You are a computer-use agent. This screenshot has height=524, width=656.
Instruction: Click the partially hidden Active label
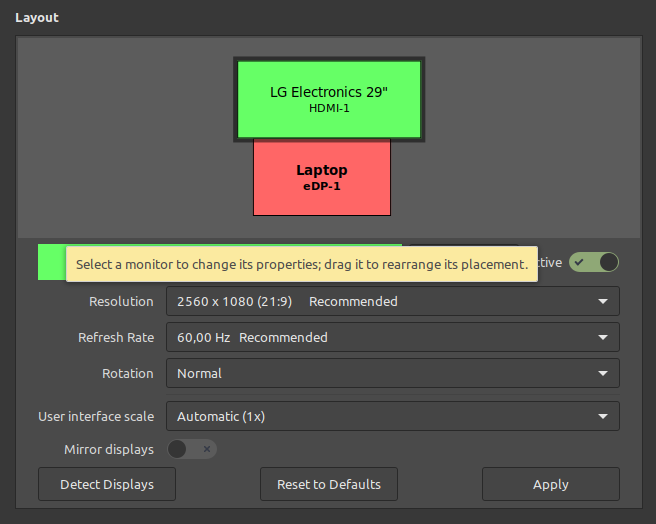click(x=550, y=262)
